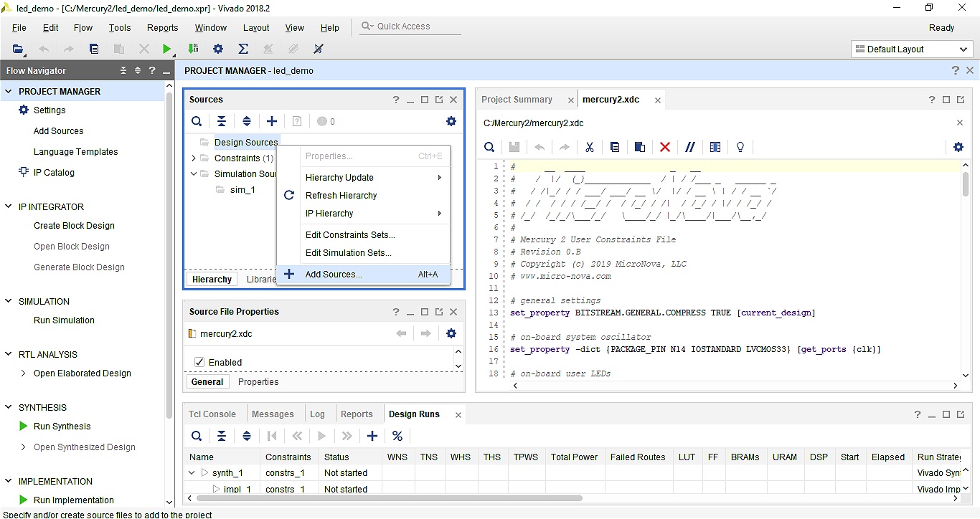Click the Cut scissors icon in editor toolbar
Image resolution: width=980 pixels, height=519 pixels.
pyautogui.click(x=590, y=147)
